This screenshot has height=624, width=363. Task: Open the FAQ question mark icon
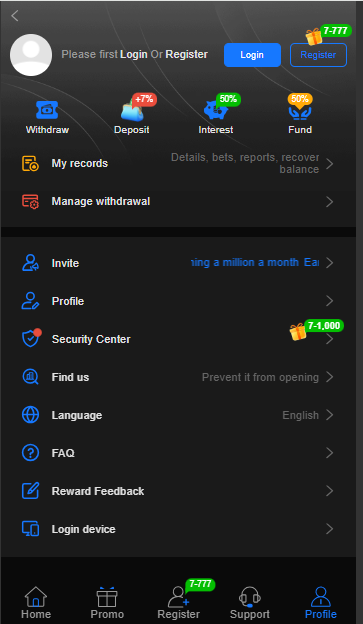click(x=30, y=453)
